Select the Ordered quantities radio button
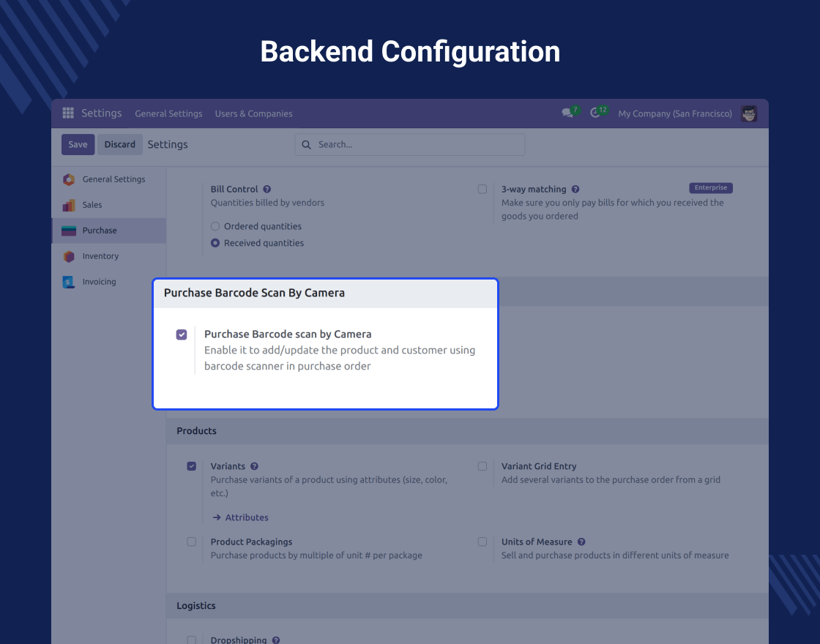This screenshot has height=644, width=820. coord(215,227)
